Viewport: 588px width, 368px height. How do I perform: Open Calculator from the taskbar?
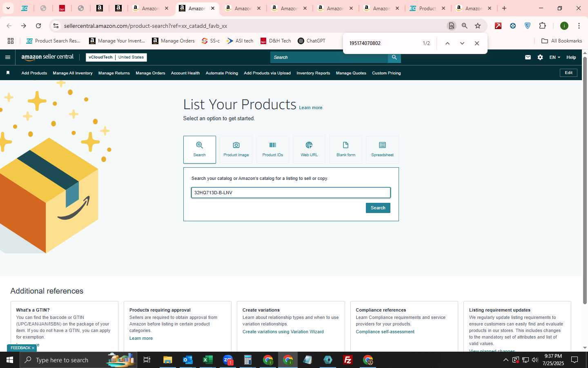247,360
